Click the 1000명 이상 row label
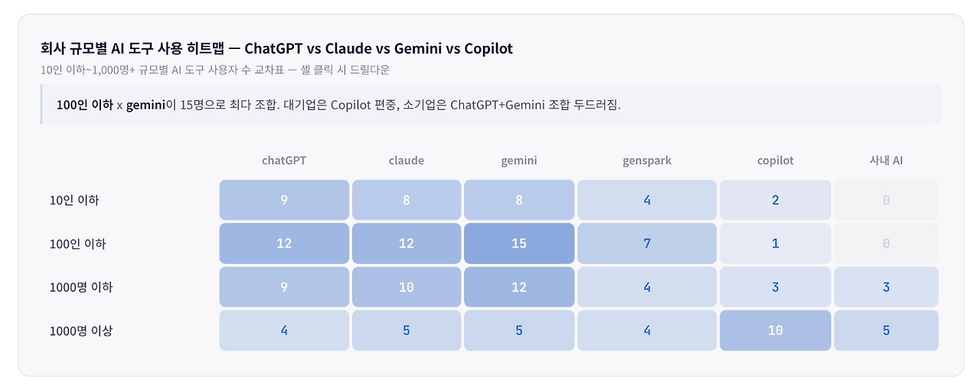Screen dimensions: 980x386 tap(81, 331)
